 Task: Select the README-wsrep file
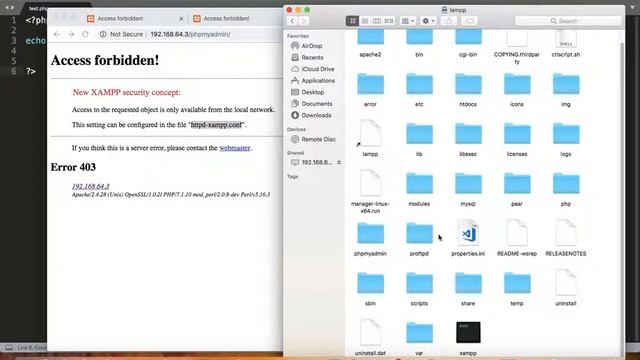click(517, 233)
